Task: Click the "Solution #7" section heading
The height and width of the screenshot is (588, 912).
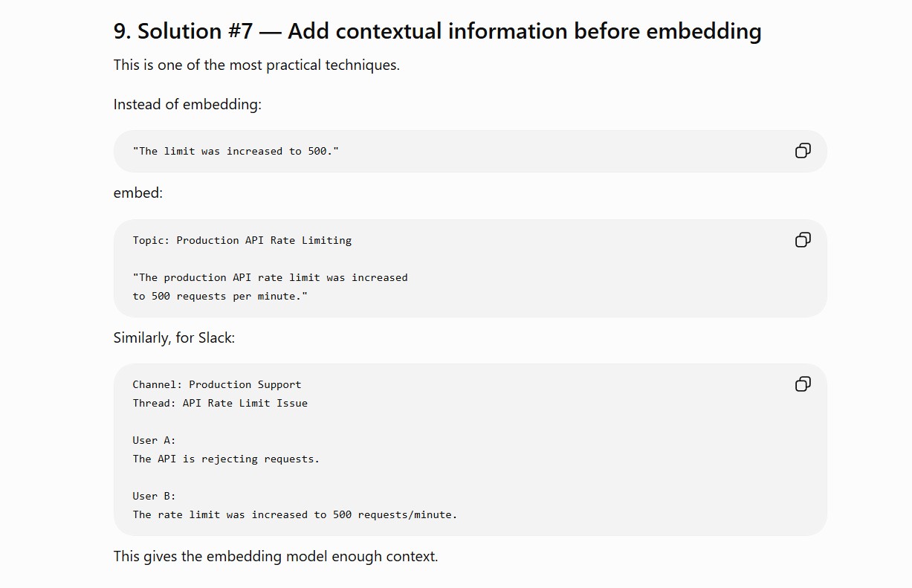Action: [x=437, y=31]
